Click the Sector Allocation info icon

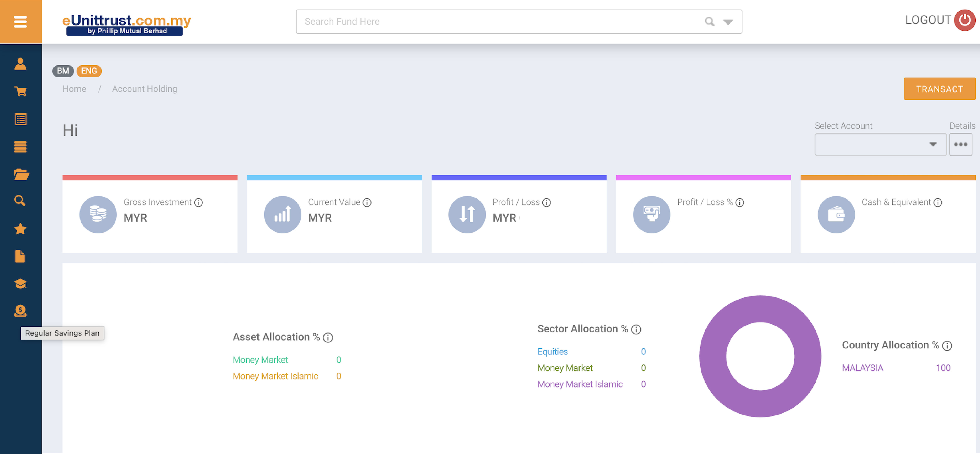636,329
